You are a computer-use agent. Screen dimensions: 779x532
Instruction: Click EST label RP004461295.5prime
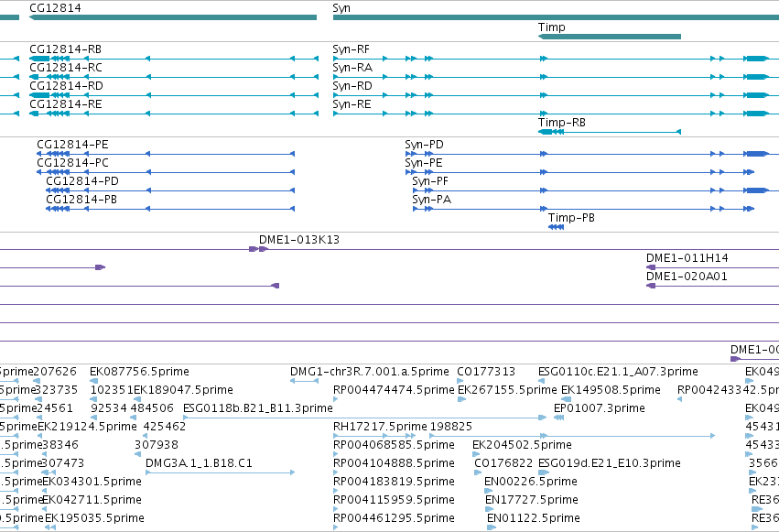[x=394, y=518]
